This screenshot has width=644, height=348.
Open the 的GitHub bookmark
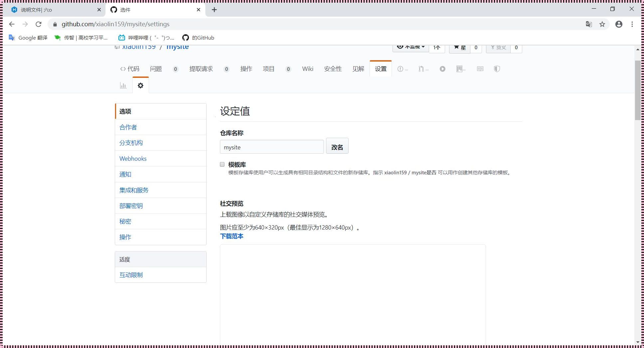[198, 38]
